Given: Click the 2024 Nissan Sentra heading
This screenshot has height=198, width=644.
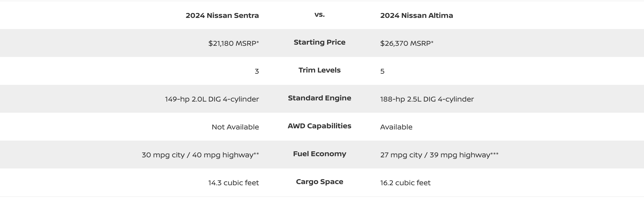Looking at the screenshot, I should pos(222,16).
